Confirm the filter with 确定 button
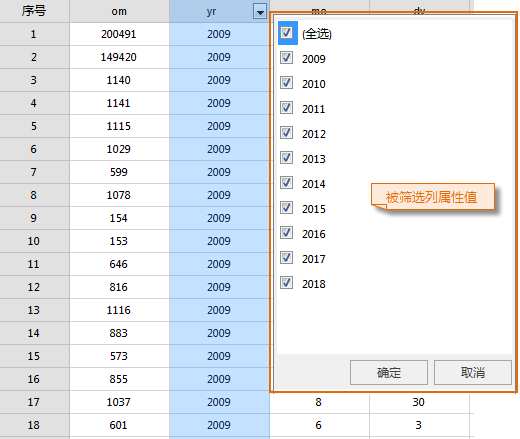Viewport: 520px width, 439px height. click(389, 372)
